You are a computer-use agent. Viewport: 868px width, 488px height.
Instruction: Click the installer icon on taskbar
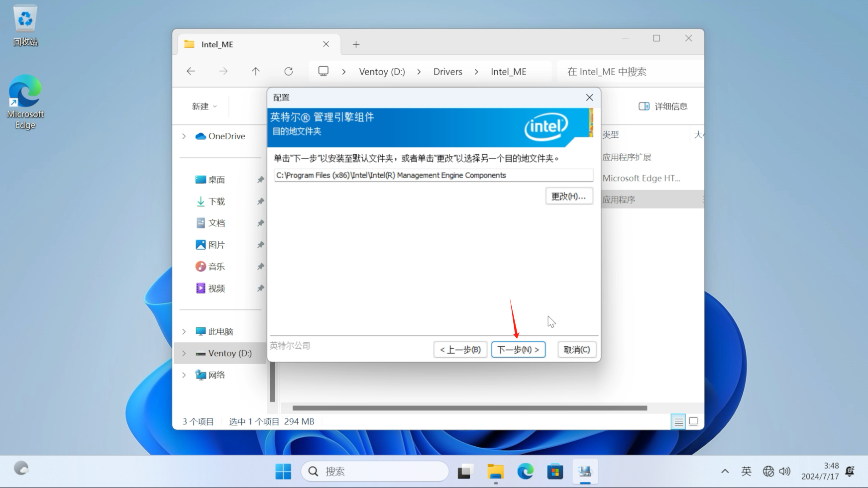pyautogui.click(x=585, y=471)
